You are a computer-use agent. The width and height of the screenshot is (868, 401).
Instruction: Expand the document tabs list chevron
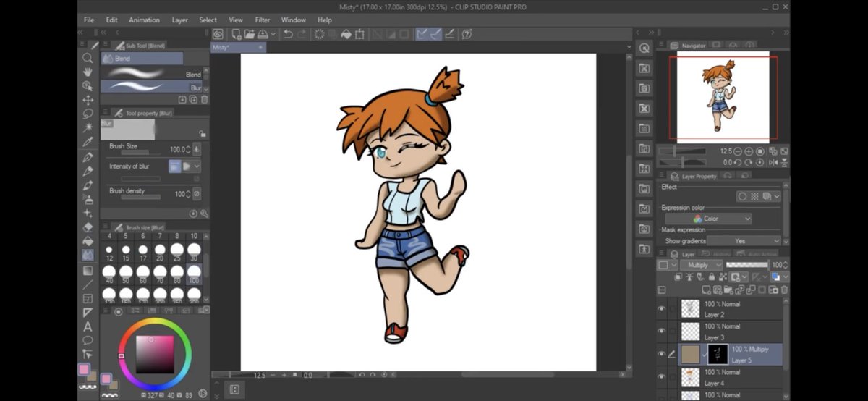click(x=629, y=47)
